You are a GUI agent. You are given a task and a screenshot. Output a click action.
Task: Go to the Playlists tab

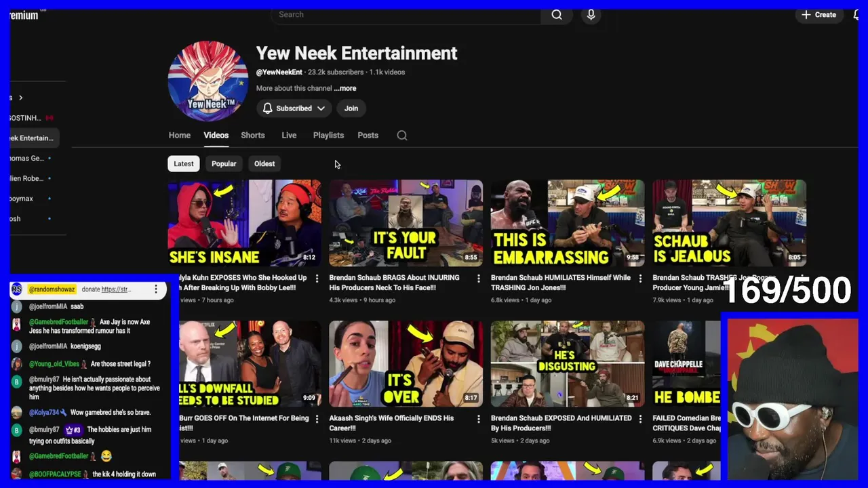click(x=328, y=135)
